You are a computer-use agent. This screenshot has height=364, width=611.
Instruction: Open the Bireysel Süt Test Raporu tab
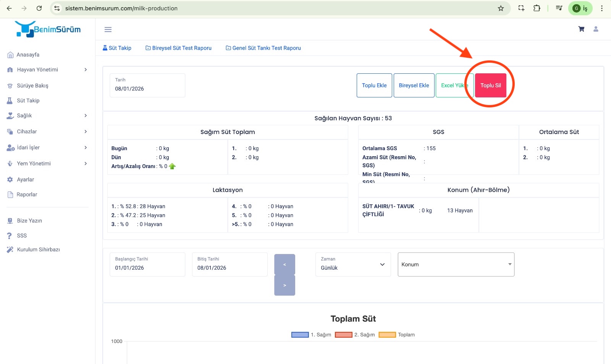point(178,48)
